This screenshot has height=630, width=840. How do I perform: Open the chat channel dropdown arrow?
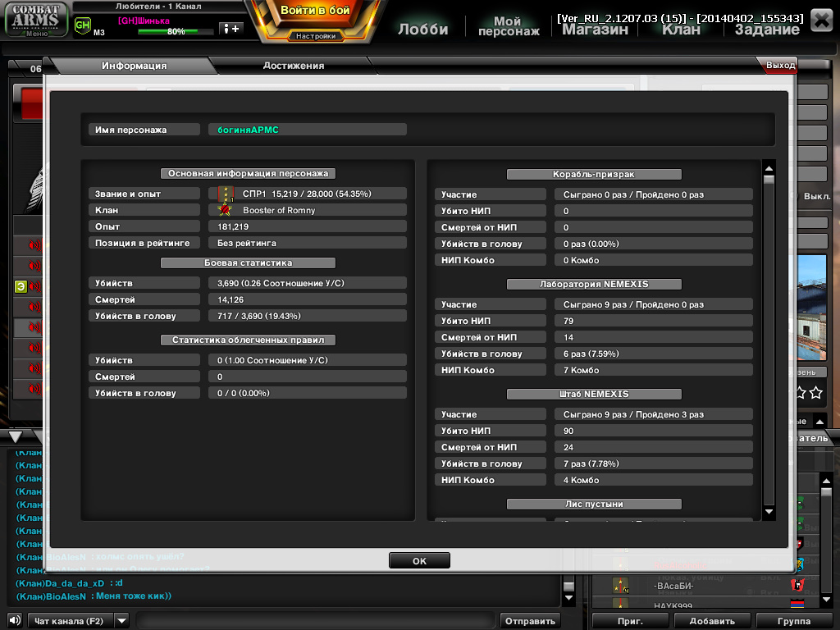(x=122, y=621)
